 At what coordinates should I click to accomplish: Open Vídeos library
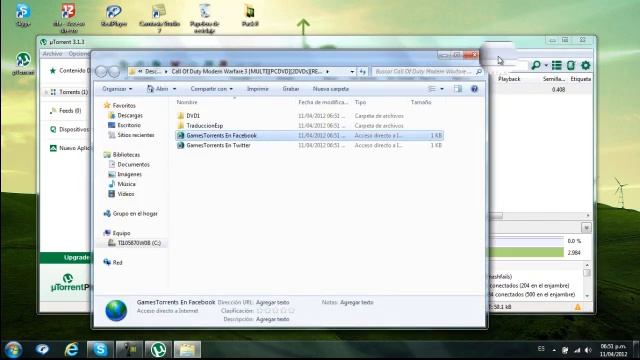pos(122,194)
